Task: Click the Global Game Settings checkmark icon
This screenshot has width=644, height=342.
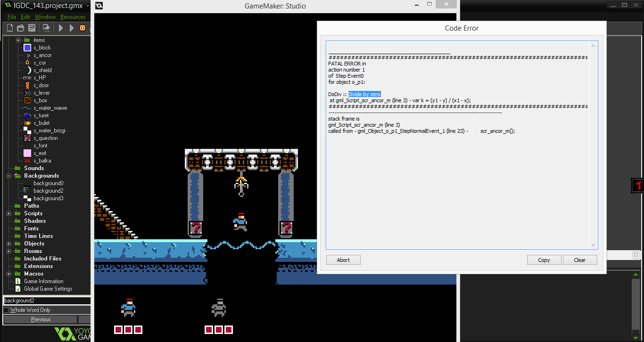Action: pos(18,289)
